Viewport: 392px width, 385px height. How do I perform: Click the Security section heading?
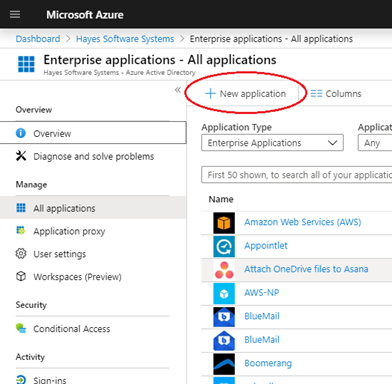(x=31, y=305)
